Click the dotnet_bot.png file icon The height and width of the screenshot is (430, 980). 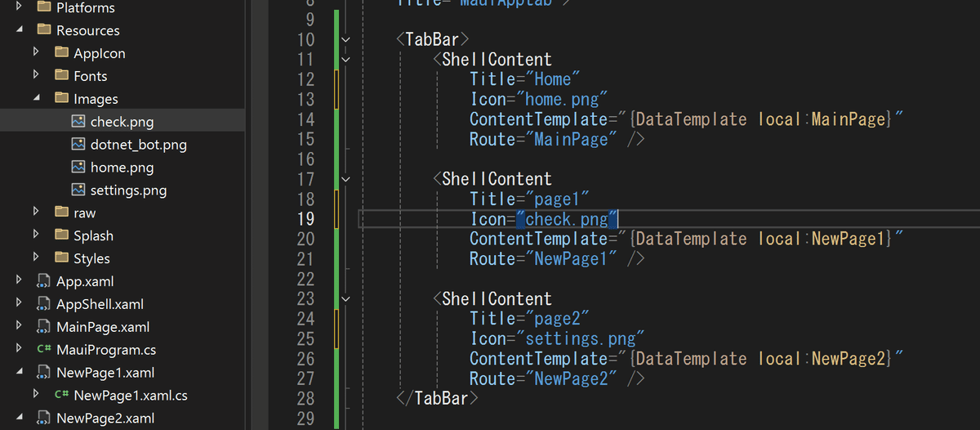78,145
